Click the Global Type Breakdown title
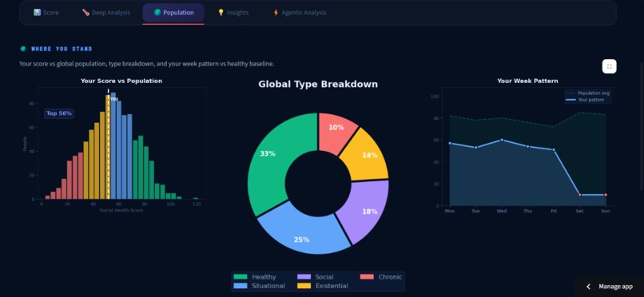 (318, 84)
